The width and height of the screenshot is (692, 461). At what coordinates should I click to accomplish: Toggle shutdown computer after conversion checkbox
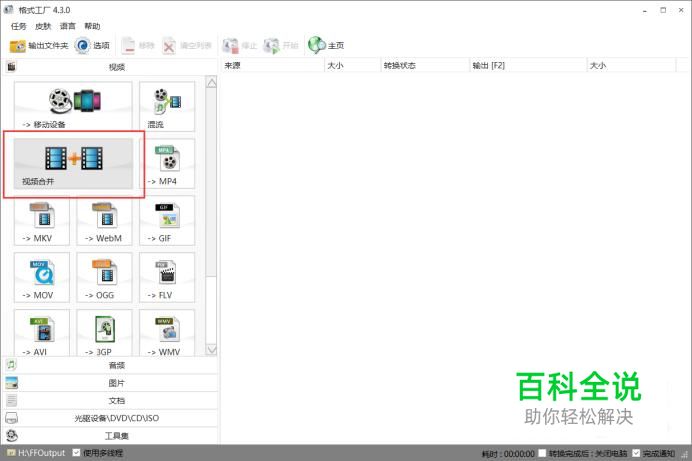click(542, 453)
